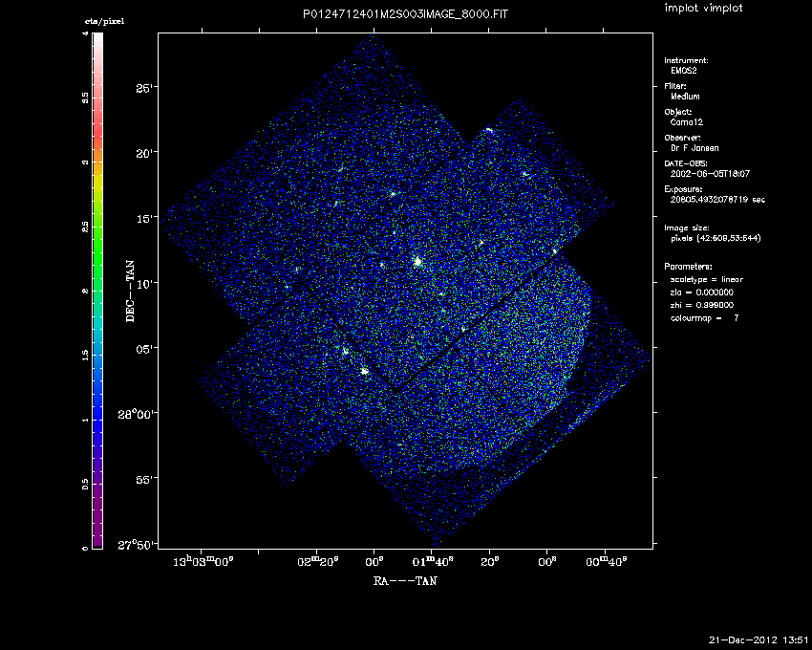Click the 15' declination tick label
812x650 pixels.
(x=145, y=219)
